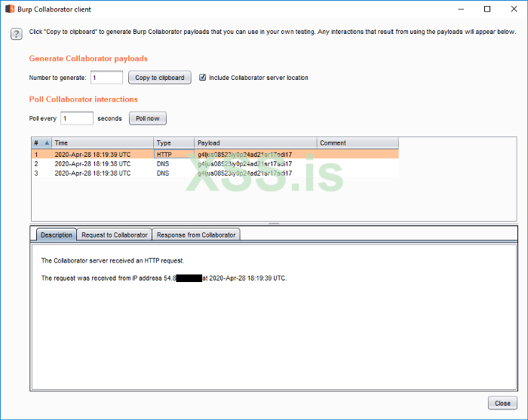Click the text 'The Collaborator server received an HTTP request.'
Screen dimensions: 528x420
[112, 260]
